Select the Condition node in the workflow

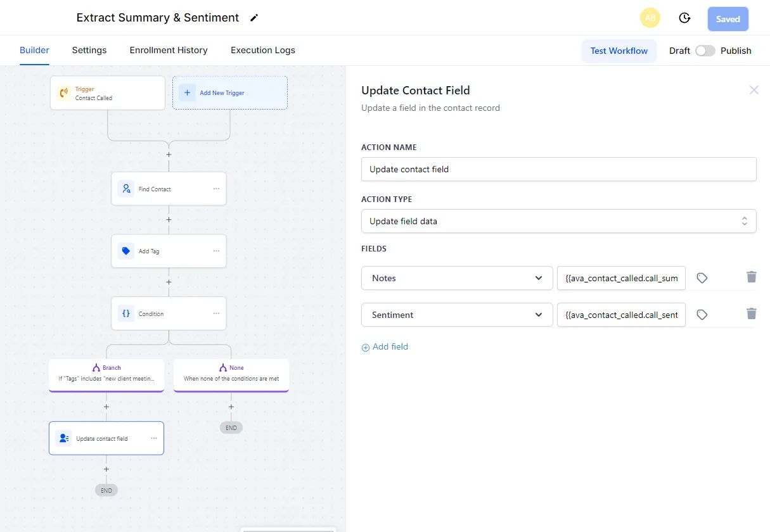[169, 313]
